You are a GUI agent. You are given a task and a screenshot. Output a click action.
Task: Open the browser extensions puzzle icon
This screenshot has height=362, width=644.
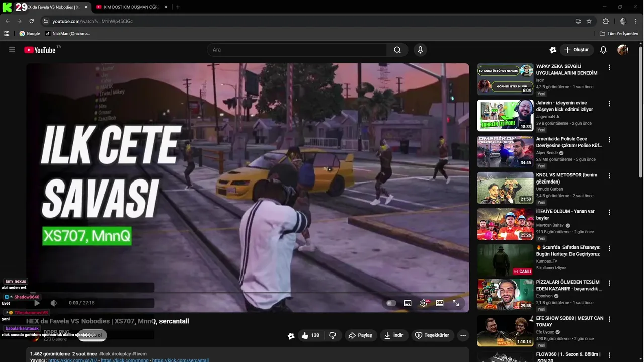pyautogui.click(x=606, y=21)
